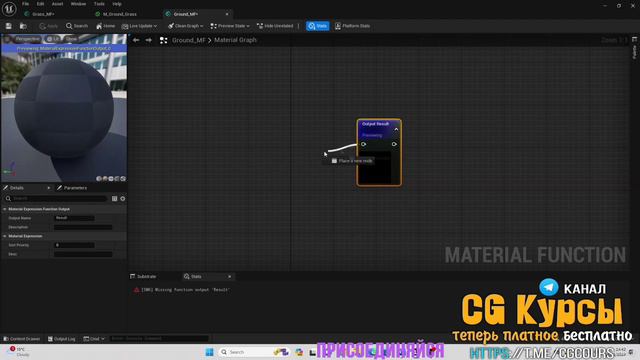Open the File menu
640x360 pixels.
[25, 4]
